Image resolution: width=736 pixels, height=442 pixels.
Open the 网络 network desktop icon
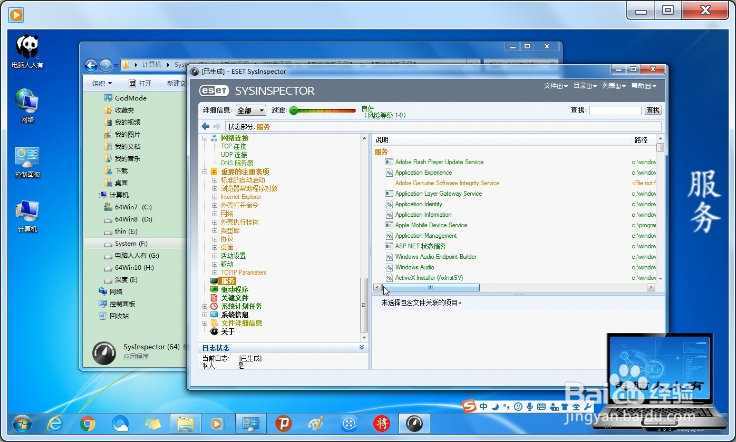[x=27, y=106]
